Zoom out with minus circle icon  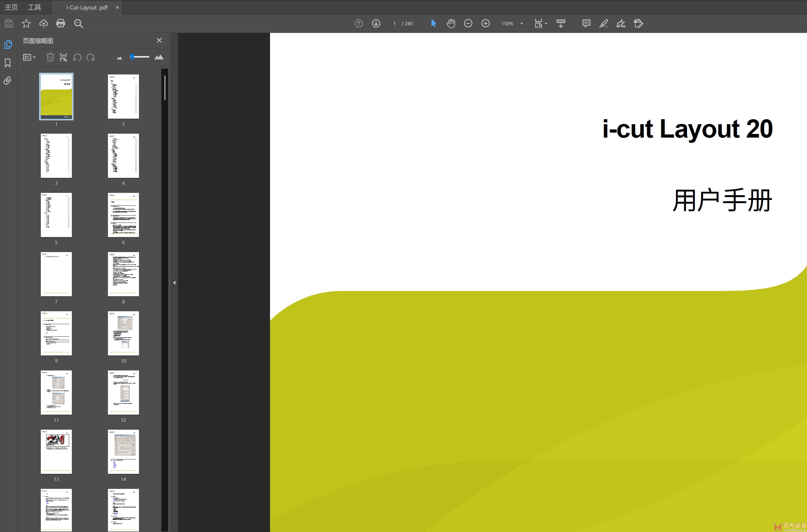[468, 23]
